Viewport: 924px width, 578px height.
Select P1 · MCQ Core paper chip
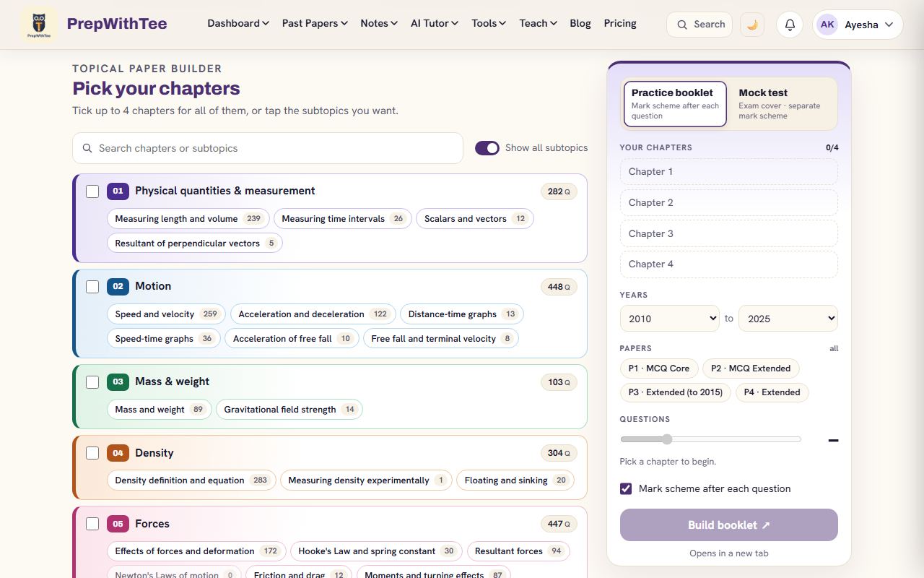(x=659, y=368)
